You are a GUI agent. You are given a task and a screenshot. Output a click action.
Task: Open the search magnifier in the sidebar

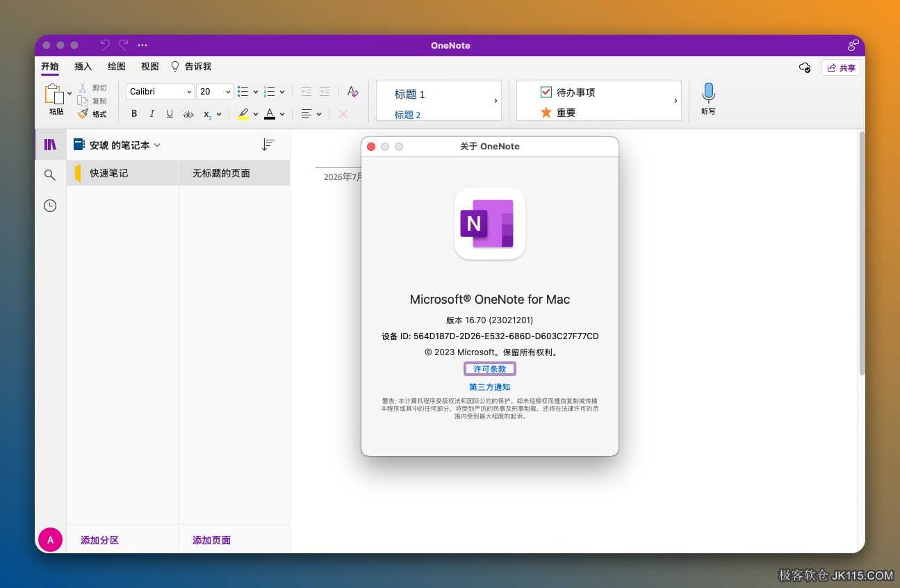(50, 175)
